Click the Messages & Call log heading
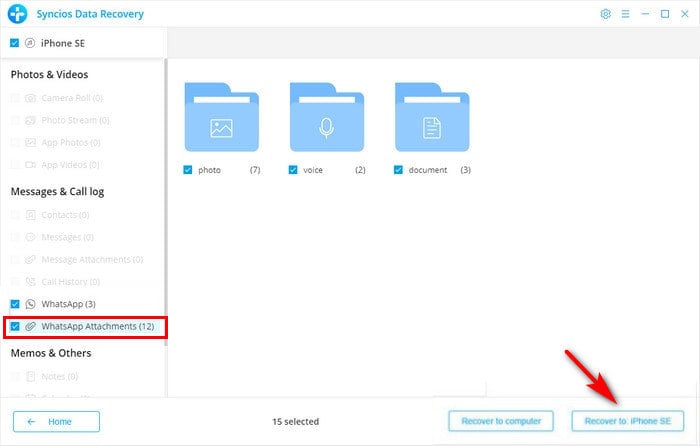700x446 pixels. (x=58, y=192)
